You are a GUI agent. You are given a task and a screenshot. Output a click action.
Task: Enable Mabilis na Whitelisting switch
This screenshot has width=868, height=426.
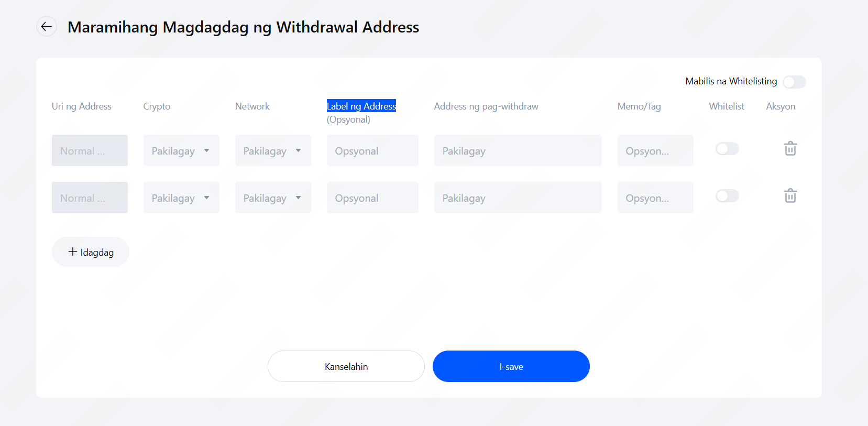(x=794, y=82)
